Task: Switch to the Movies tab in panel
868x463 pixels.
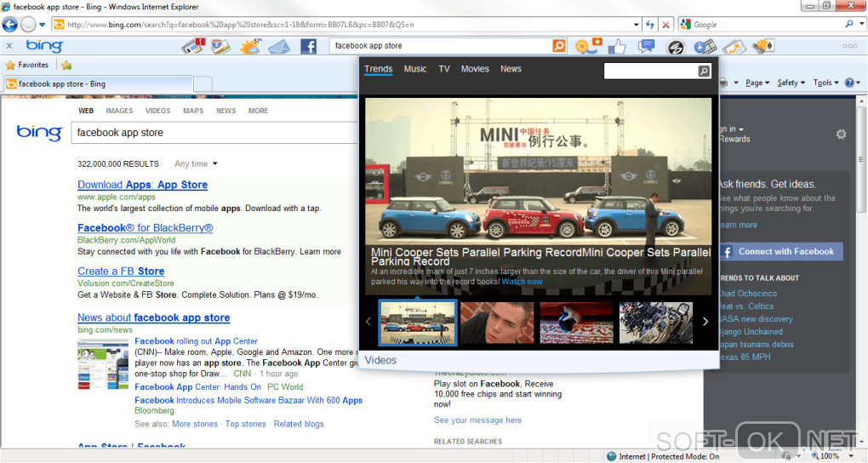Action: (475, 69)
